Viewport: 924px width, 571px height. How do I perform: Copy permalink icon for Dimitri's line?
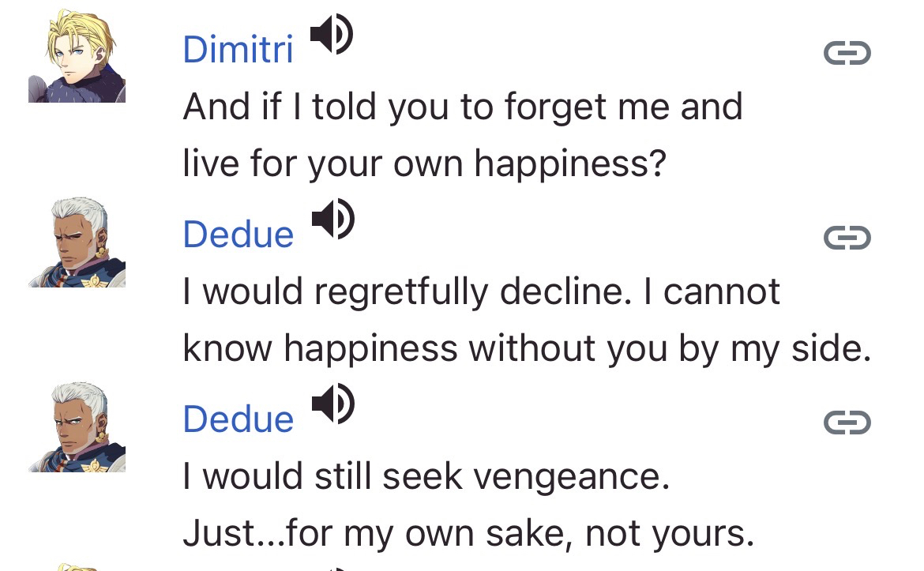coord(847,54)
